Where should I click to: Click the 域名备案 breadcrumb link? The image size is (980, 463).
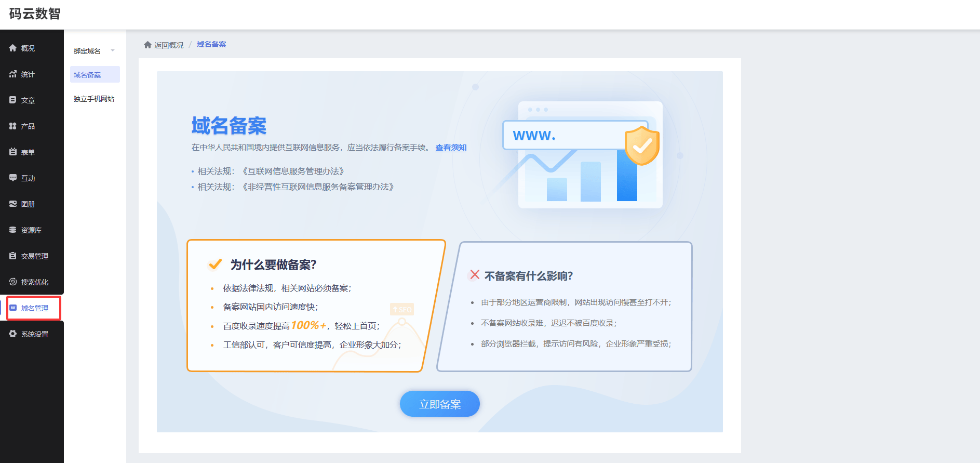click(211, 45)
